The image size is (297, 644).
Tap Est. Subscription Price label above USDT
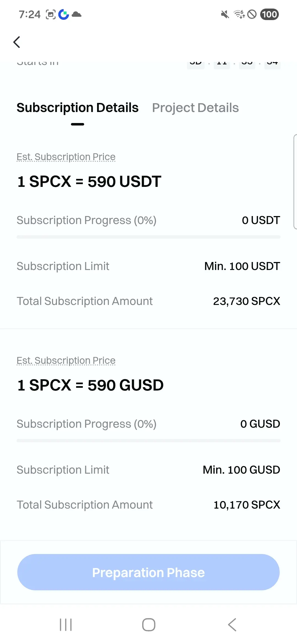66,157
